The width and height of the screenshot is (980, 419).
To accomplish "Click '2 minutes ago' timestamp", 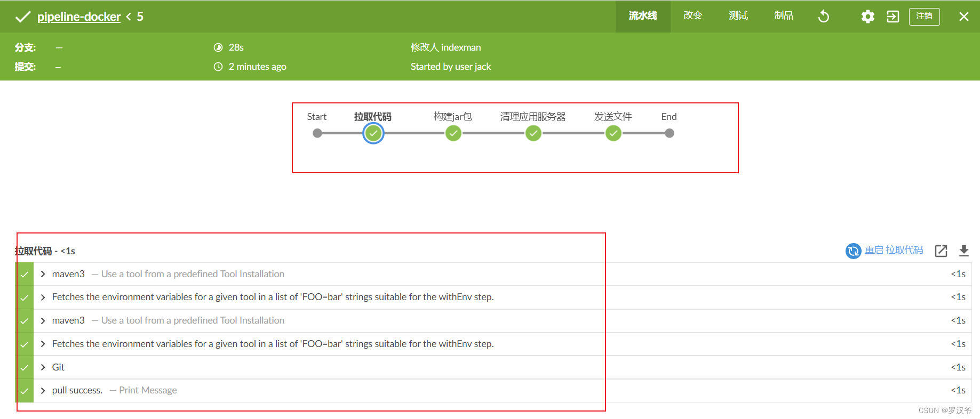I will [257, 67].
